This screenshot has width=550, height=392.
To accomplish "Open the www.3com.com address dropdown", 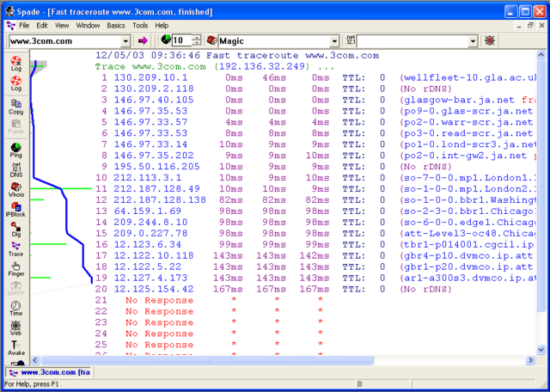I will pos(125,41).
